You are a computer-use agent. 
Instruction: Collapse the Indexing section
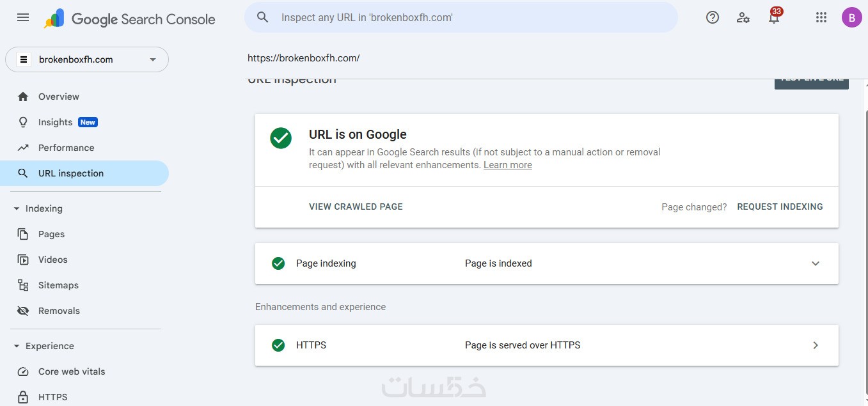point(17,208)
